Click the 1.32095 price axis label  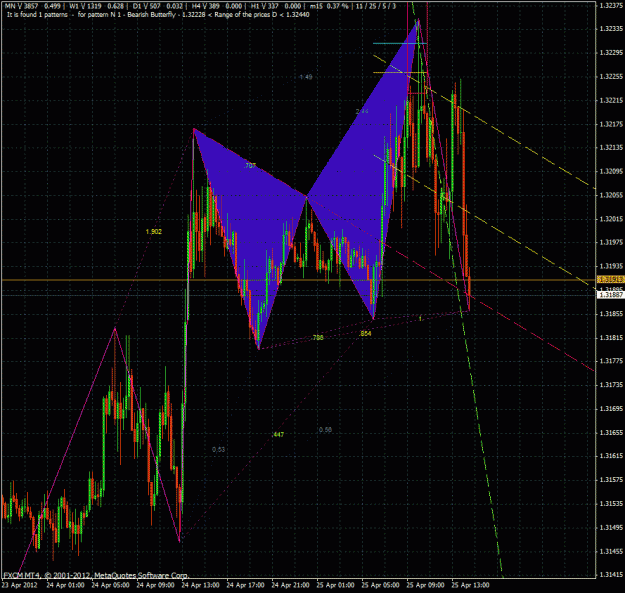[x=611, y=171]
